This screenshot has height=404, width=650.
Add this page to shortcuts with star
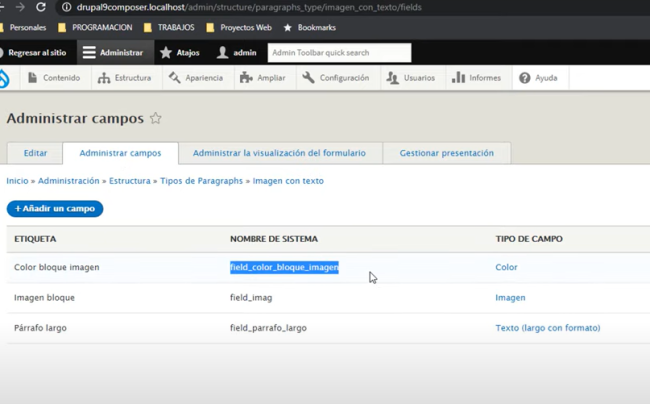click(x=155, y=119)
